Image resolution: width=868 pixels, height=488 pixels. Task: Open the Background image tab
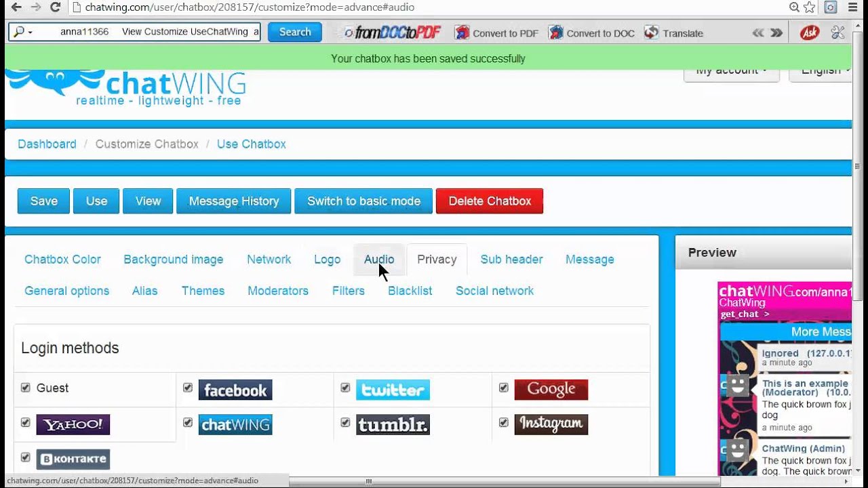tap(174, 260)
